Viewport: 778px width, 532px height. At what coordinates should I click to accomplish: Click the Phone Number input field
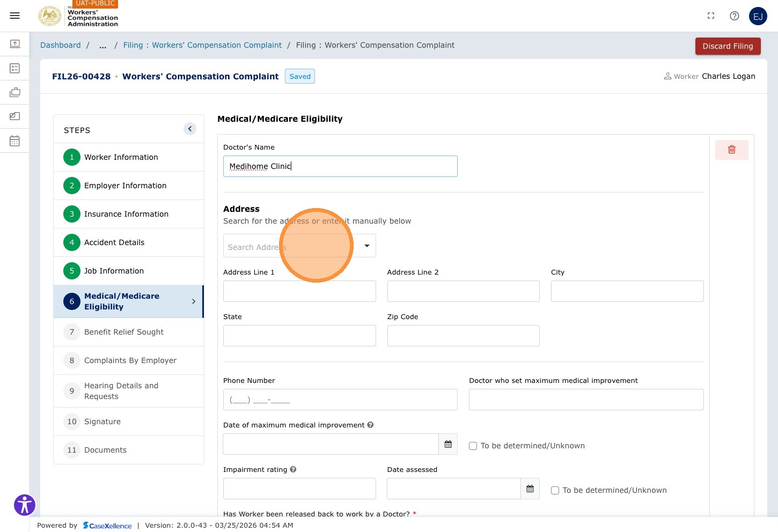click(x=340, y=400)
